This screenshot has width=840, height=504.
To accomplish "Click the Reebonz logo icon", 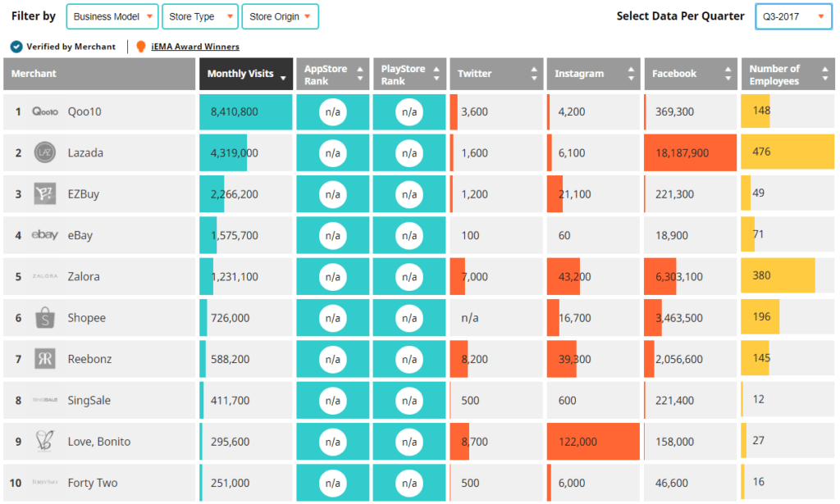I will [44, 359].
